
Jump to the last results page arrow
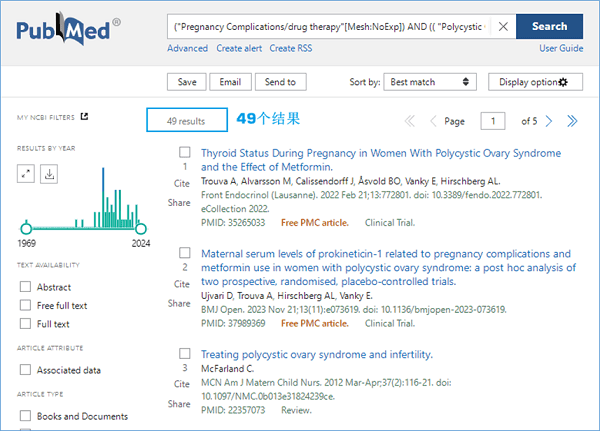(x=572, y=121)
